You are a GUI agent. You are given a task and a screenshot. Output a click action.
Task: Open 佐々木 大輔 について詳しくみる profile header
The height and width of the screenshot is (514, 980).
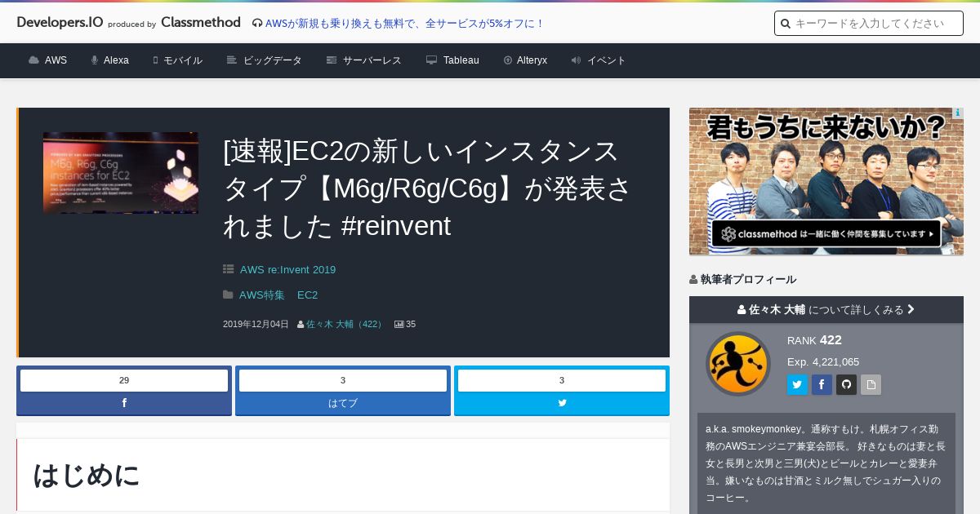[x=826, y=310]
